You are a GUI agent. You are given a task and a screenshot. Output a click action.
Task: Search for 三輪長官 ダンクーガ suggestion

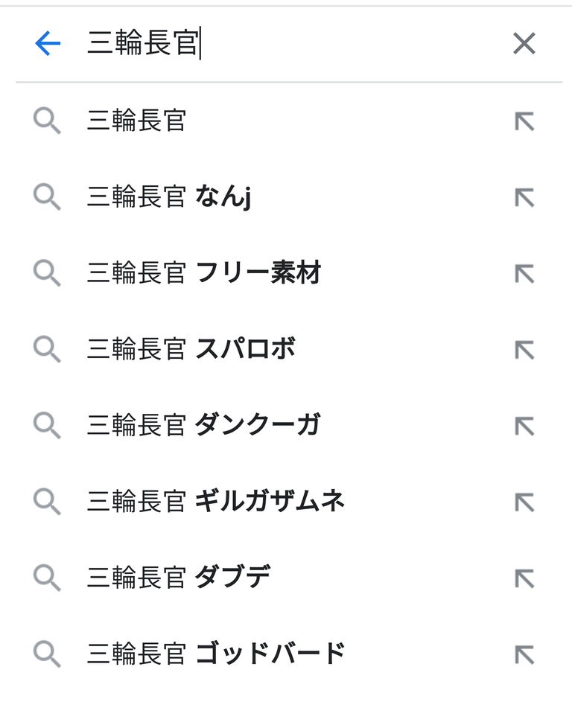click(x=203, y=425)
